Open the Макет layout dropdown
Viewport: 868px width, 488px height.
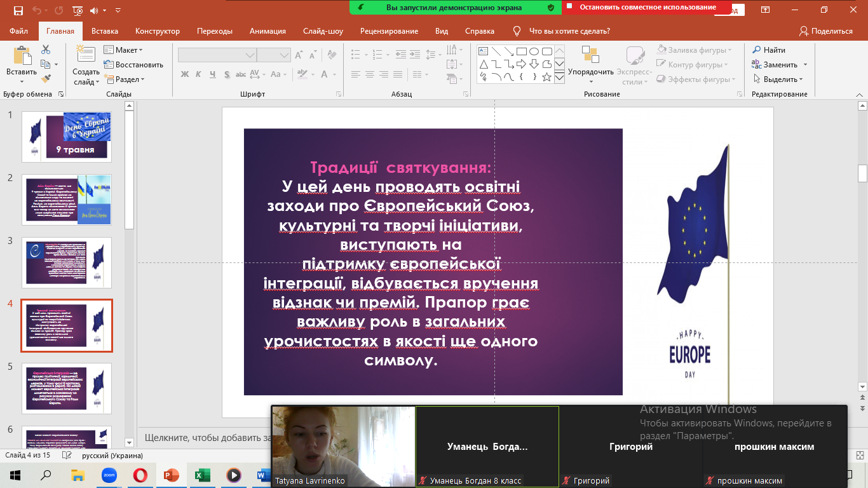tap(123, 50)
